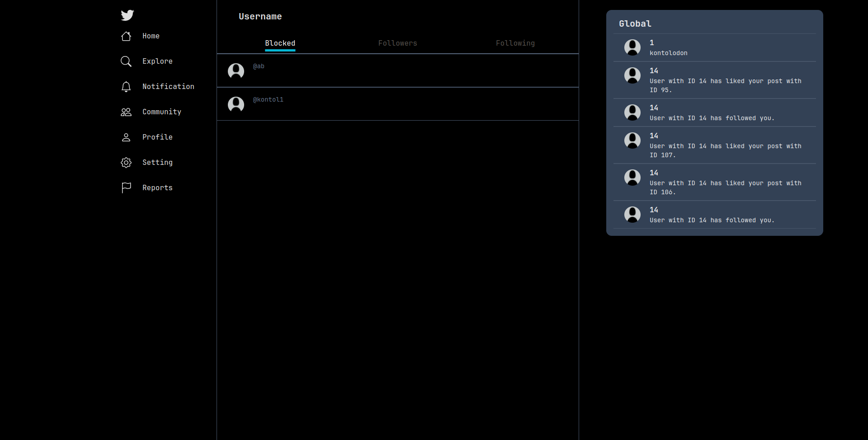Click avatar of blocked user @ab

tap(236, 71)
